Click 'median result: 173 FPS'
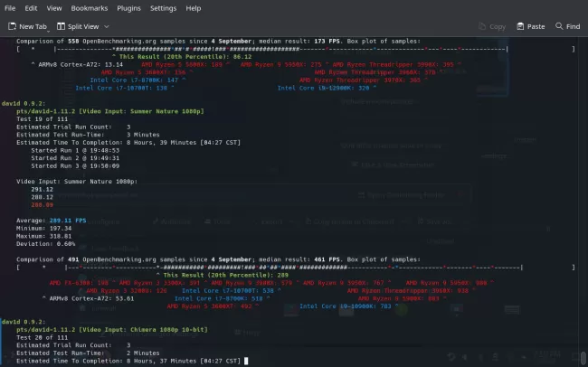The width and height of the screenshot is (588, 367). tap(298, 42)
